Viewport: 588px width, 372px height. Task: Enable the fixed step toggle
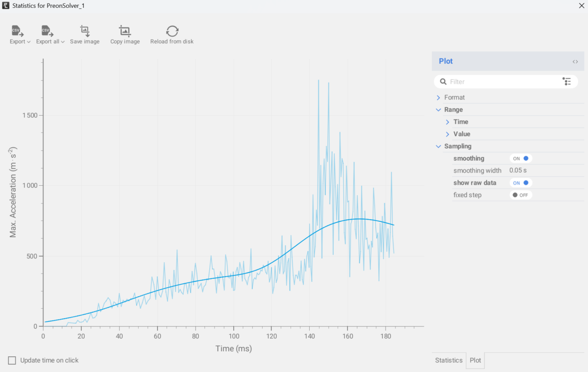point(521,195)
